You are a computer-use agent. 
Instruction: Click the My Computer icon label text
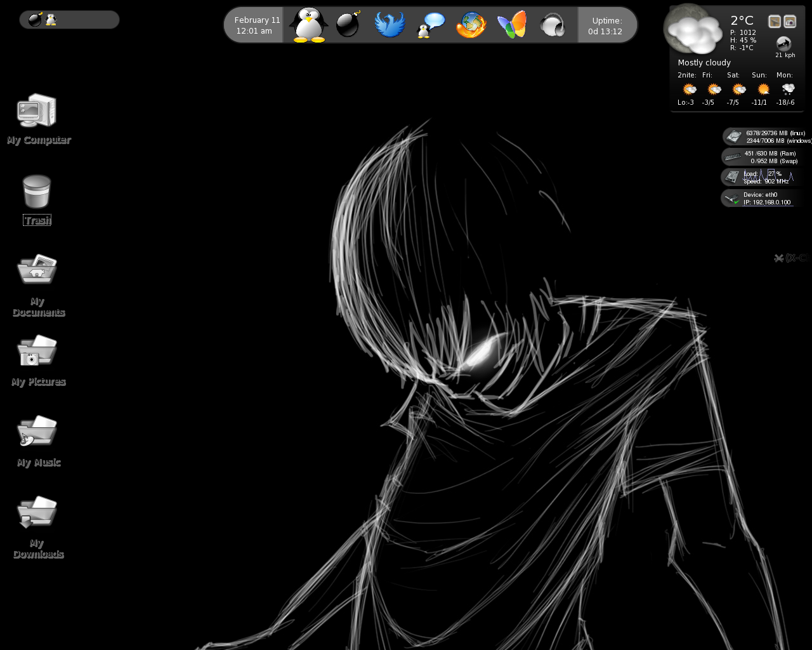39,140
